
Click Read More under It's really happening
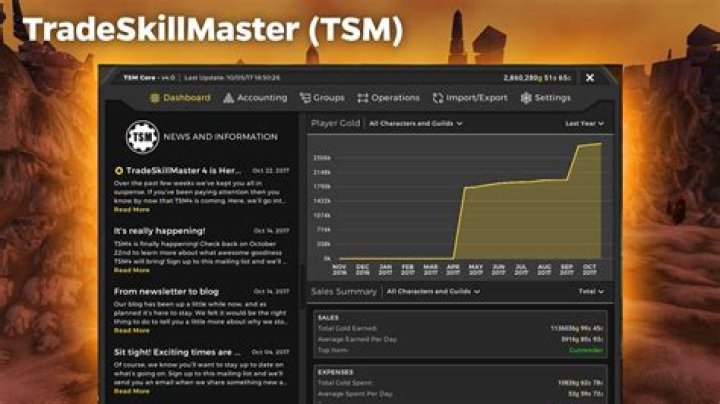click(x=132, y=270)
